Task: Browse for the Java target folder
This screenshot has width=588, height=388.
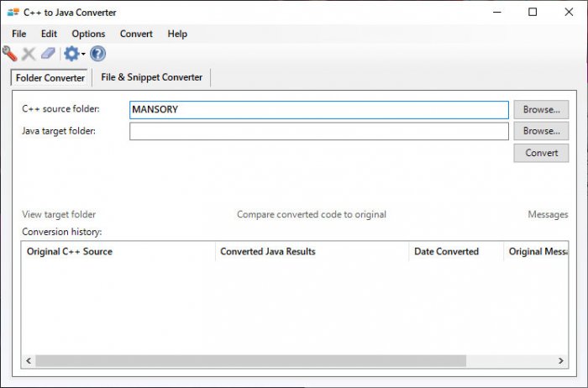Action: [541, 131]
